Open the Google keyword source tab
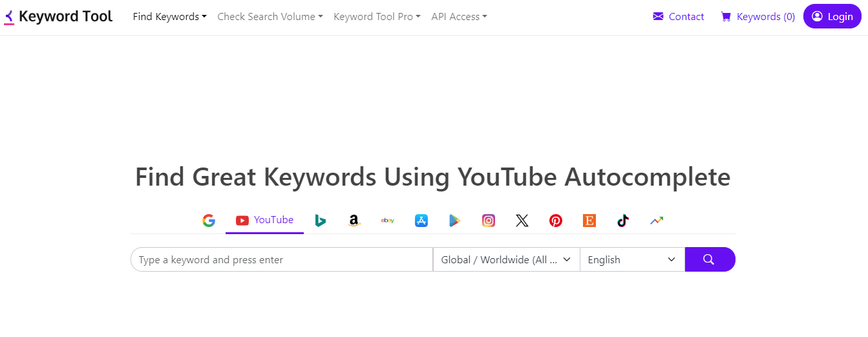The height and width of the screenshot is (337, 868). 208,221
